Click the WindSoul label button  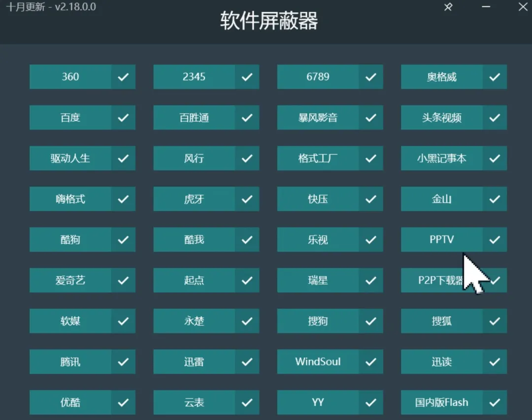point(318,362)
